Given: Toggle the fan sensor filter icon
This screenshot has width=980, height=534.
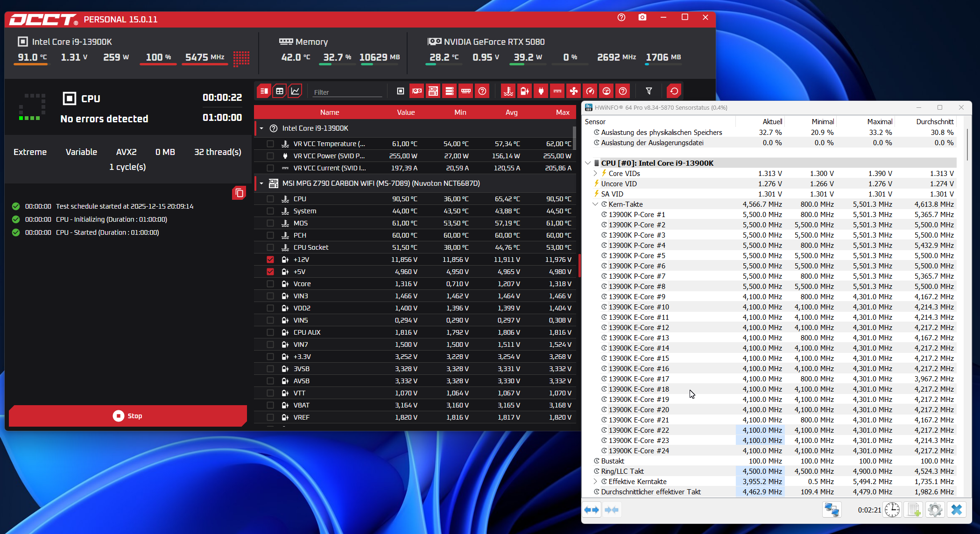Looking at the screenshot, I should [573, 91].
